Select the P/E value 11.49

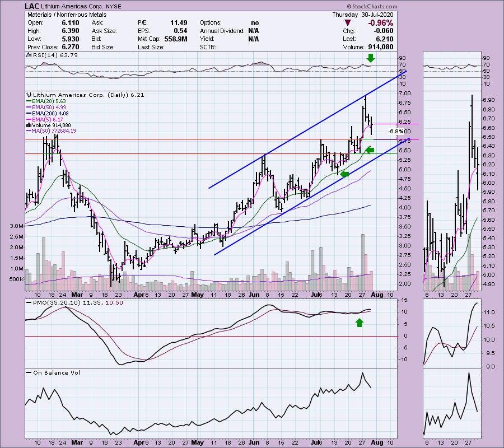click(179, 23)
